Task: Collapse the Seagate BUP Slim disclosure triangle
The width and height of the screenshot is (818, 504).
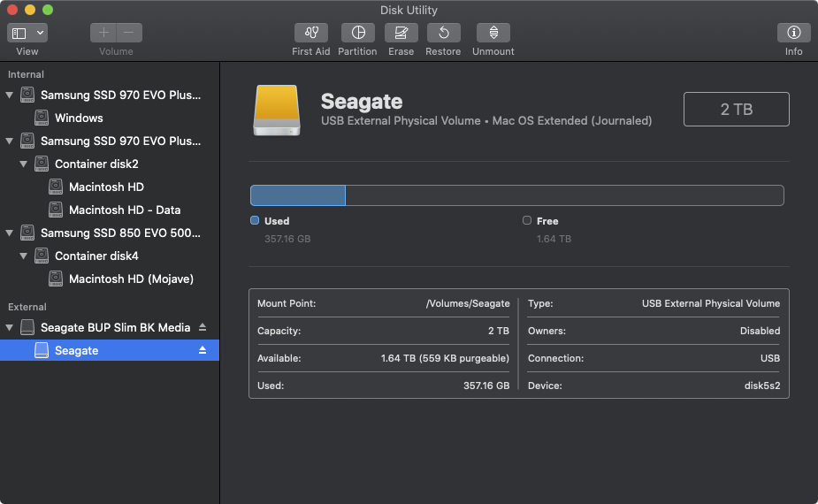Action: (x=10, y=327)
